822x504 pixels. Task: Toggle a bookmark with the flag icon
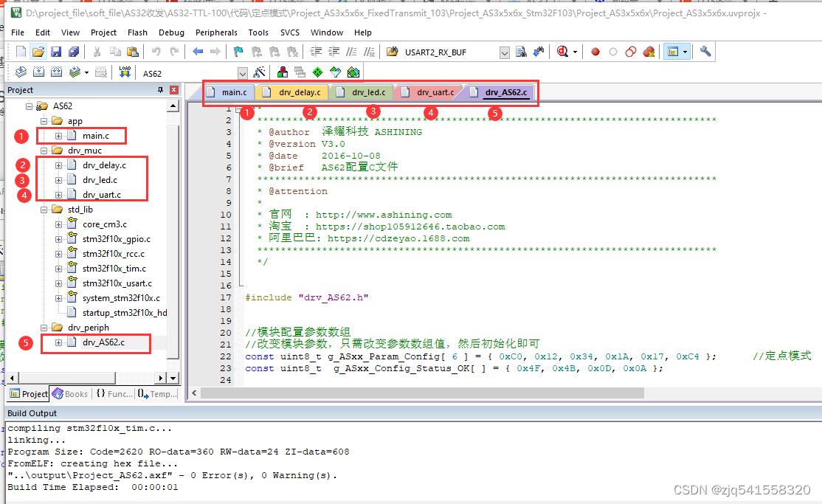[238, 51]
